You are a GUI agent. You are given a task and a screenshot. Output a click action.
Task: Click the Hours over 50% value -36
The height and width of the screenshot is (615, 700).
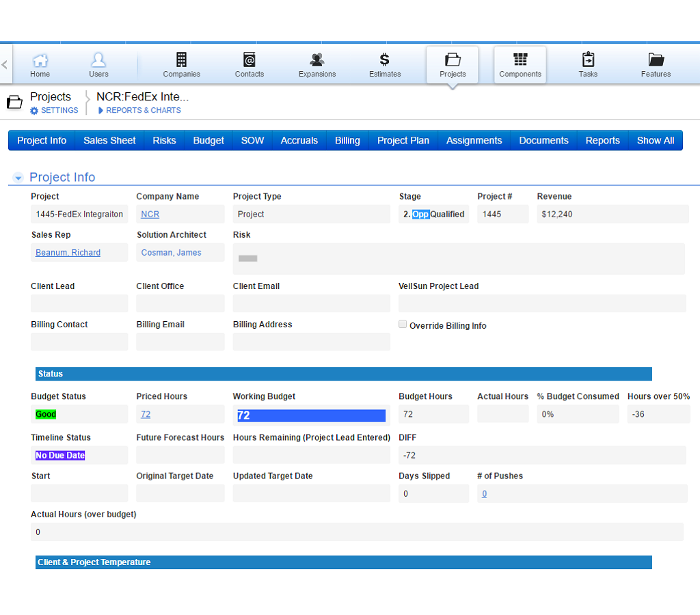tap(638, 414)
